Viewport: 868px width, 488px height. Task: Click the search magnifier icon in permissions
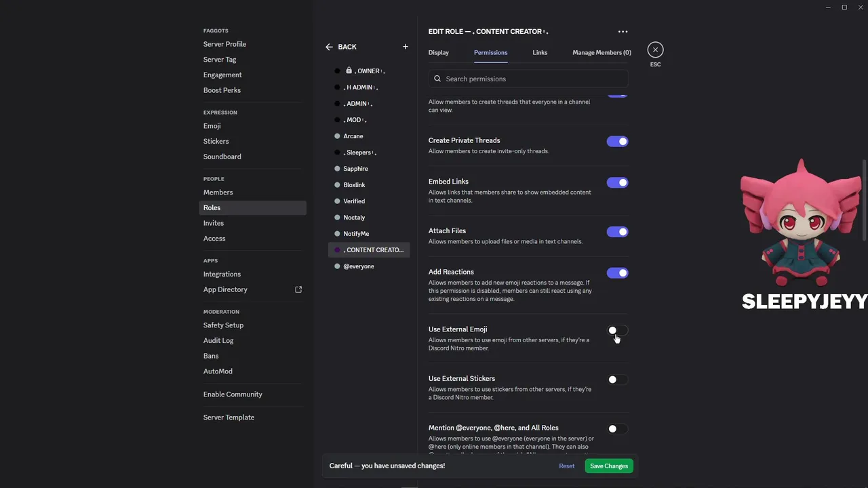(437, 79)
